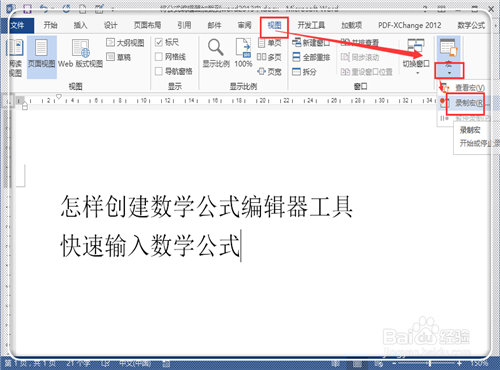This screenshot has height=370, width=500.
Task: Enable the Navigation Pane (导航窗格) checkbox
Action: tap(159, 71)
